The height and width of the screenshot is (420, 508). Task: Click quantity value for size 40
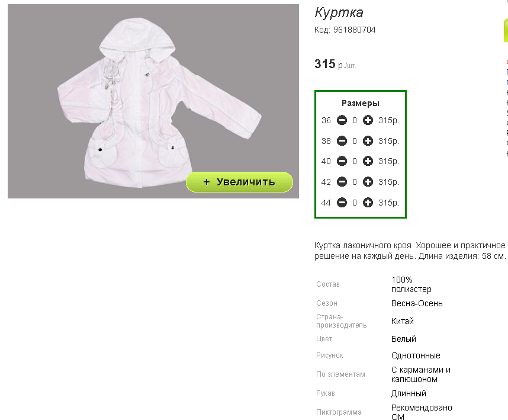(x=355, y=161)
